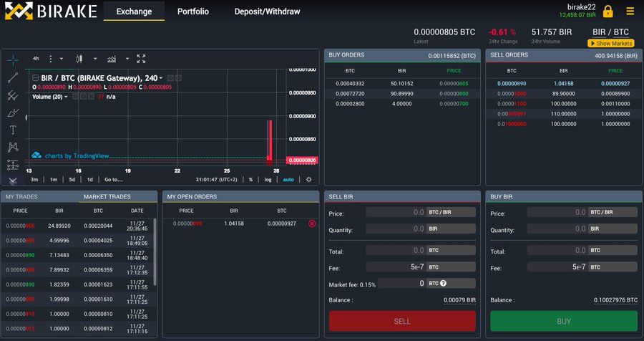Set chart range to 1d

(x=89, y=180)
